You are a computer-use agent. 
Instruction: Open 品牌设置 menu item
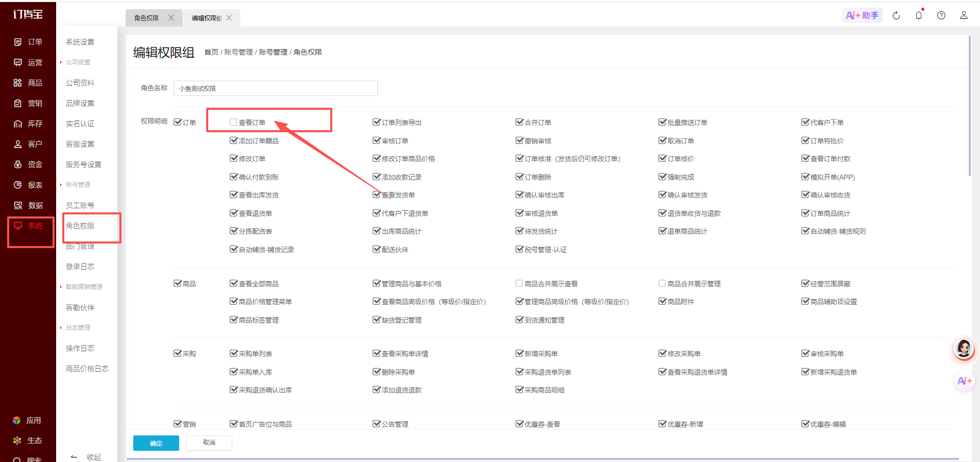[x=80, y=103]
